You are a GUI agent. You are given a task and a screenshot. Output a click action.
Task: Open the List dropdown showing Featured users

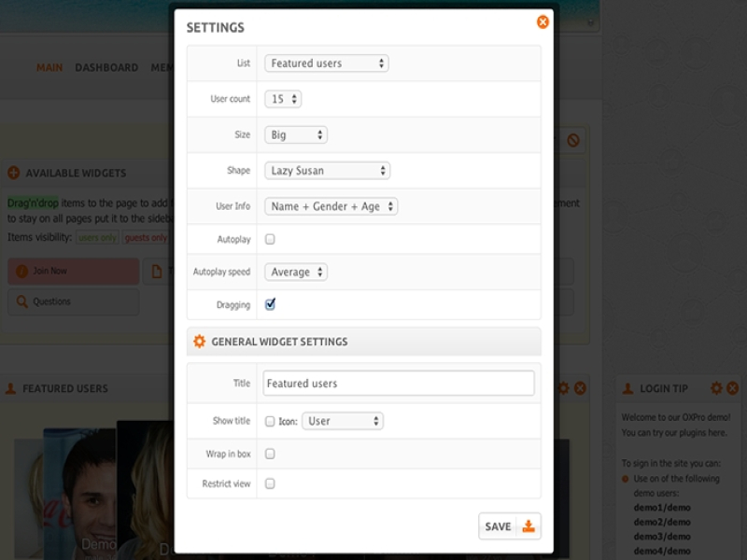(326, 63)
